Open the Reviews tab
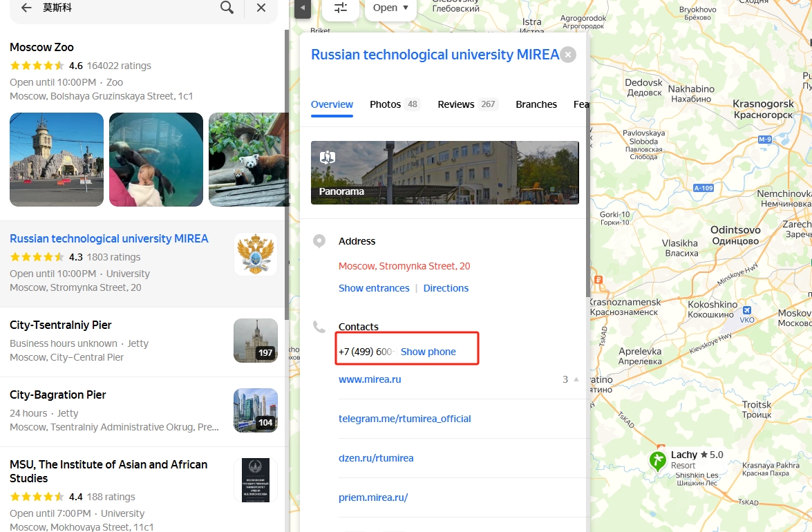Image resolution: width=812 pixels, height=532 pixels. tap(468, 104)
